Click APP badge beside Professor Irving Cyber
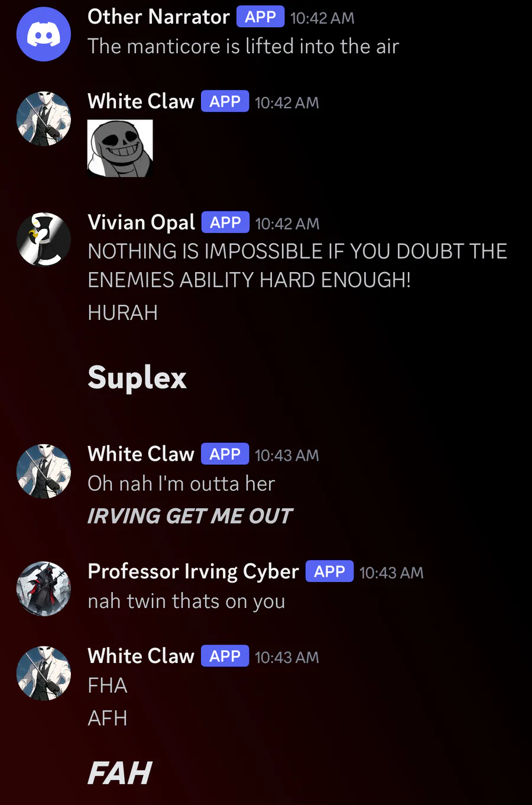The width and height of the screenshot is (532, 805). point(329,571)
